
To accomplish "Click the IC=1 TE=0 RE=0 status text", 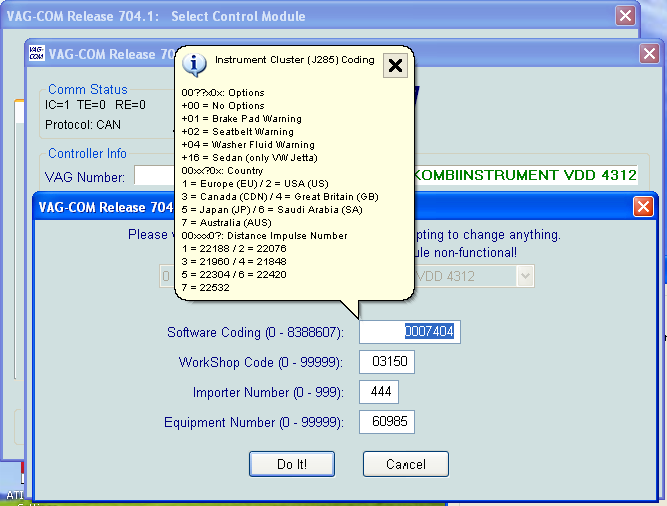I will click(x=95, y=105).
